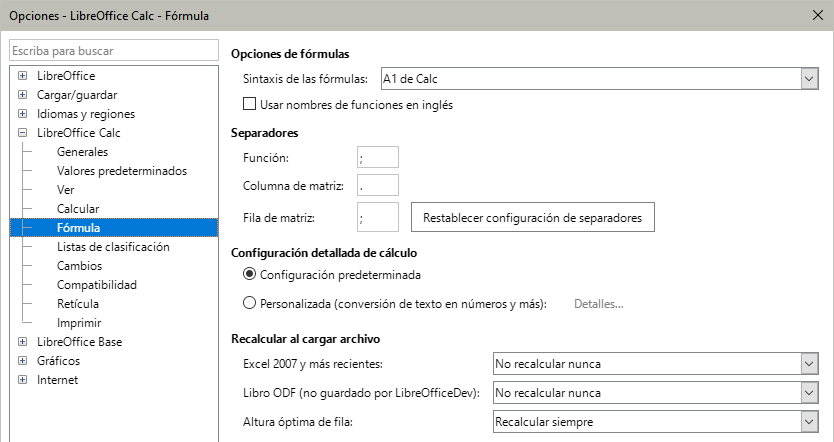The height and width of the screenshot is (442, 834).
Task: Click Restablecer configuración de separadores button
Action: point(532,217)
